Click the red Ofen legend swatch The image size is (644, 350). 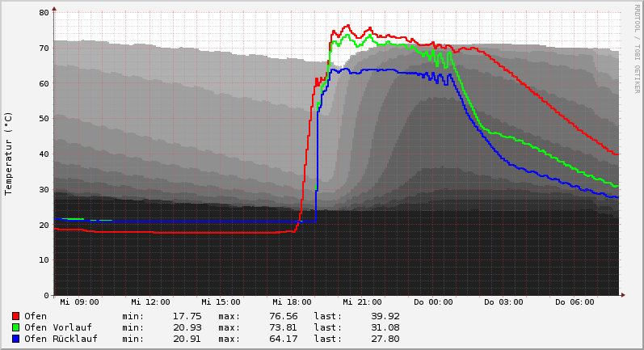click(x=15, y=316)
